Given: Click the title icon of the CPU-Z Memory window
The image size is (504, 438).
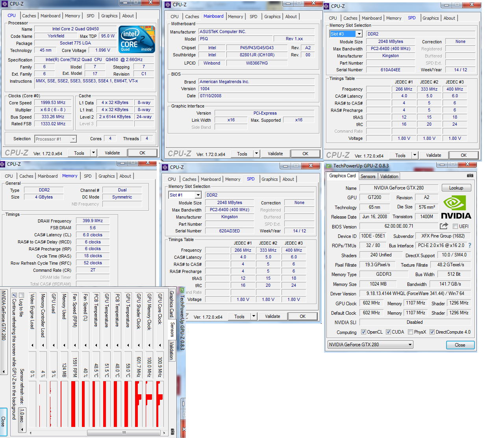Looking at the screenshot, I should click(x=3, y=164).
